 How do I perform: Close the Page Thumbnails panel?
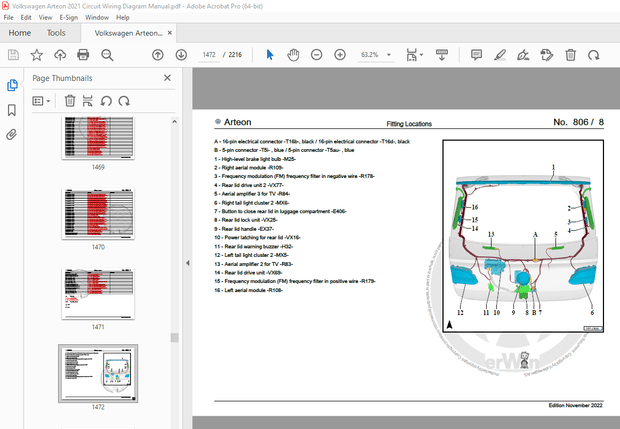click(x=167, y=78)
